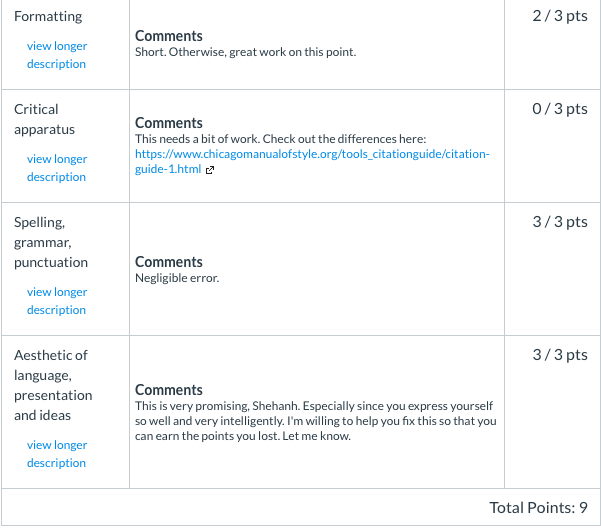
Task: Click the Comments heading in the Formatting row
Action: coord(169,36)
